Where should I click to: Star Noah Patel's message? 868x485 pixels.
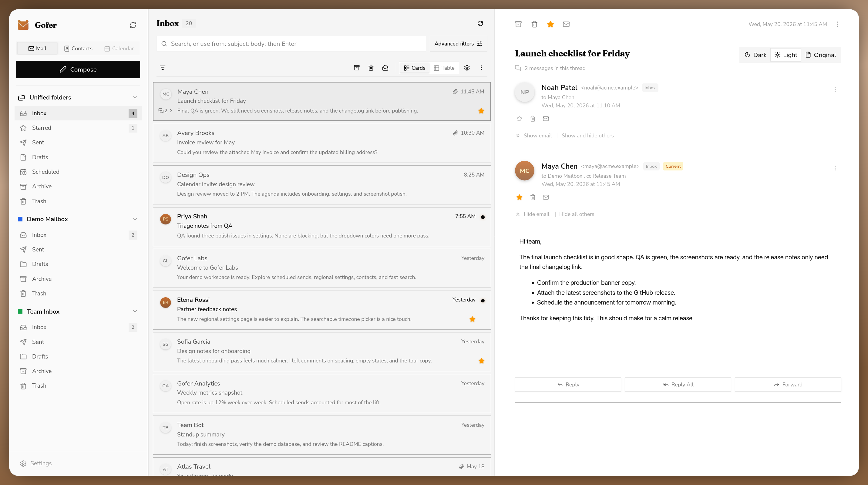(x=519, y=119)
